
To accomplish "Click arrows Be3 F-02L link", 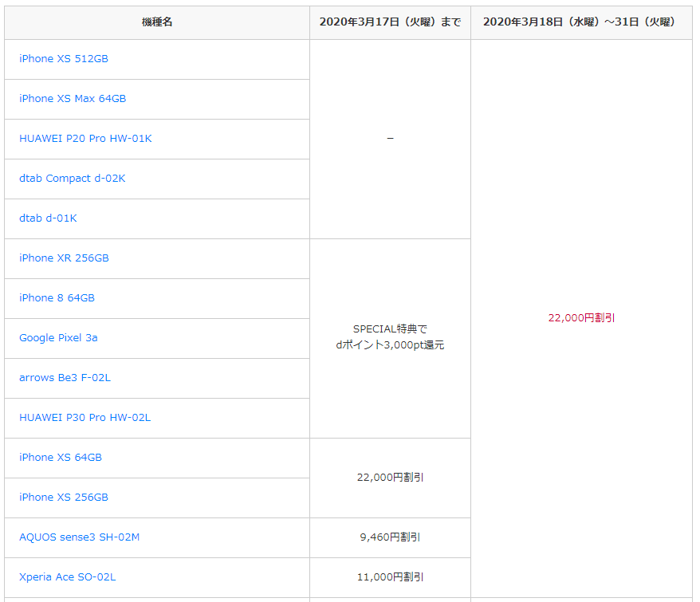I will click(x=65, y=377).
